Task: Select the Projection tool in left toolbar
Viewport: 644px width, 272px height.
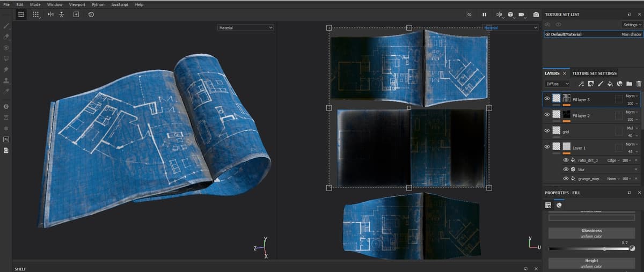Action: click(x=6, y=47)
